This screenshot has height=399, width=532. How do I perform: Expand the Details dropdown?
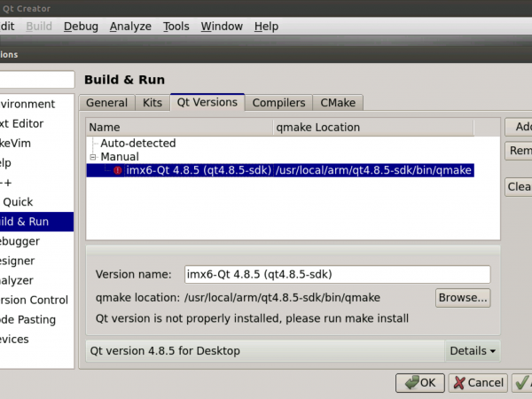(x=473, y=351)
